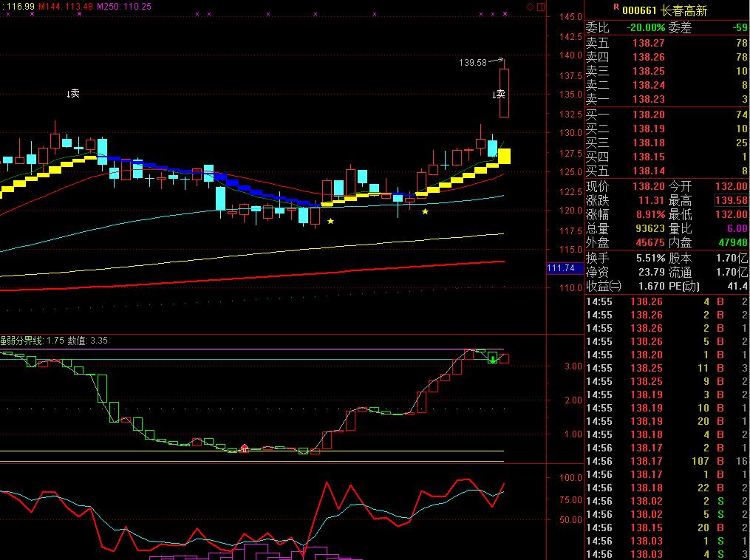Select the 买三 bid row at 138.18
Screen dimensions: 750x560
667,143
